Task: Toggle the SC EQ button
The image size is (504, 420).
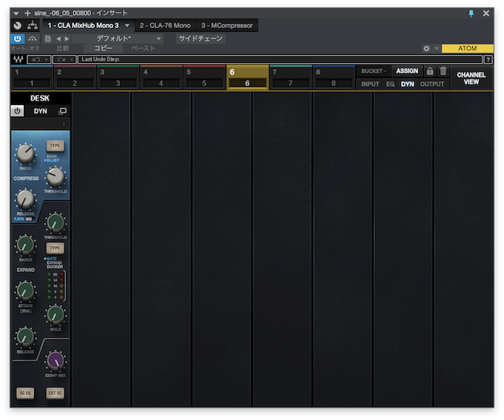Action: coord(25,393)
